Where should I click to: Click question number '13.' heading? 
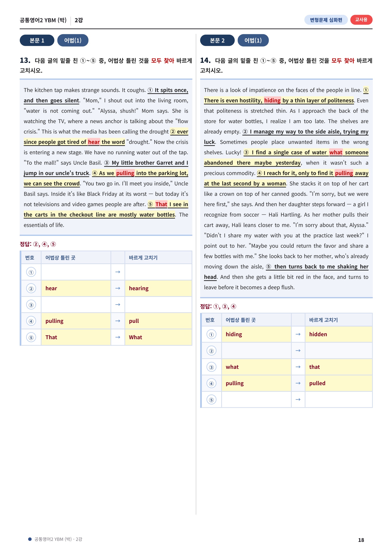(x=25, y=61)
